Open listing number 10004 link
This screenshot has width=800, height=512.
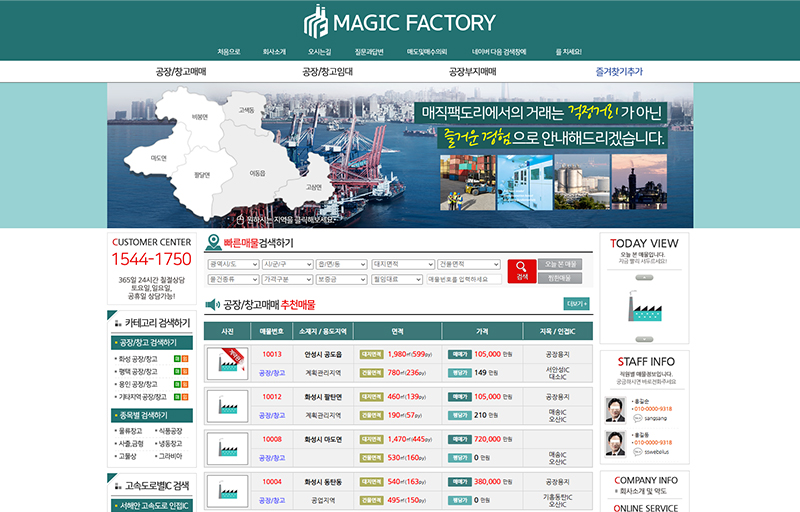pos(272,481)
